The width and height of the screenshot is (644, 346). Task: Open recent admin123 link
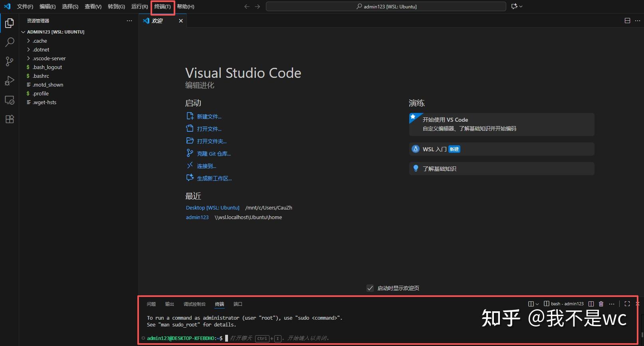coord(197,217)
